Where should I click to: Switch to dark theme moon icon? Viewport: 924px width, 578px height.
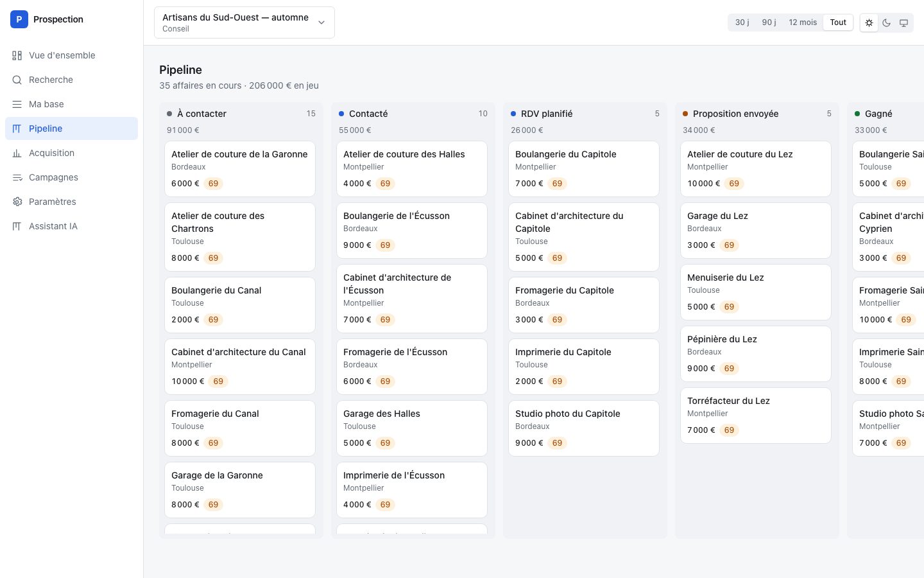886,22
